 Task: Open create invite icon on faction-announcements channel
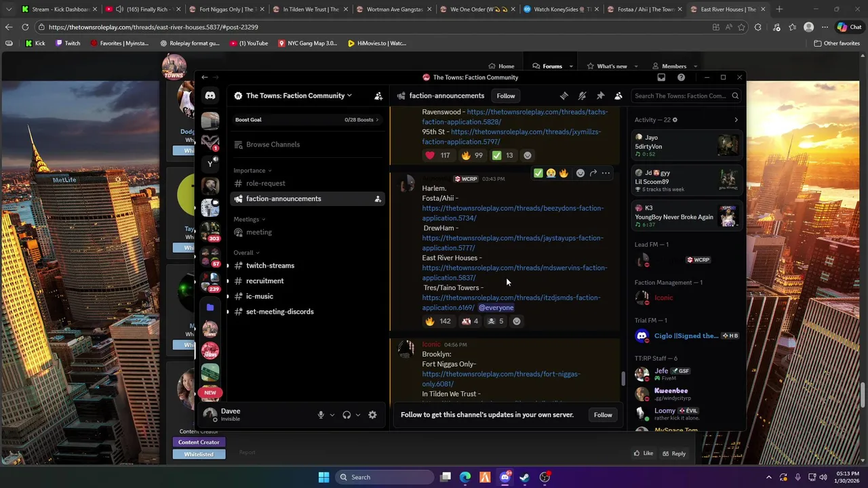[378, 199]
